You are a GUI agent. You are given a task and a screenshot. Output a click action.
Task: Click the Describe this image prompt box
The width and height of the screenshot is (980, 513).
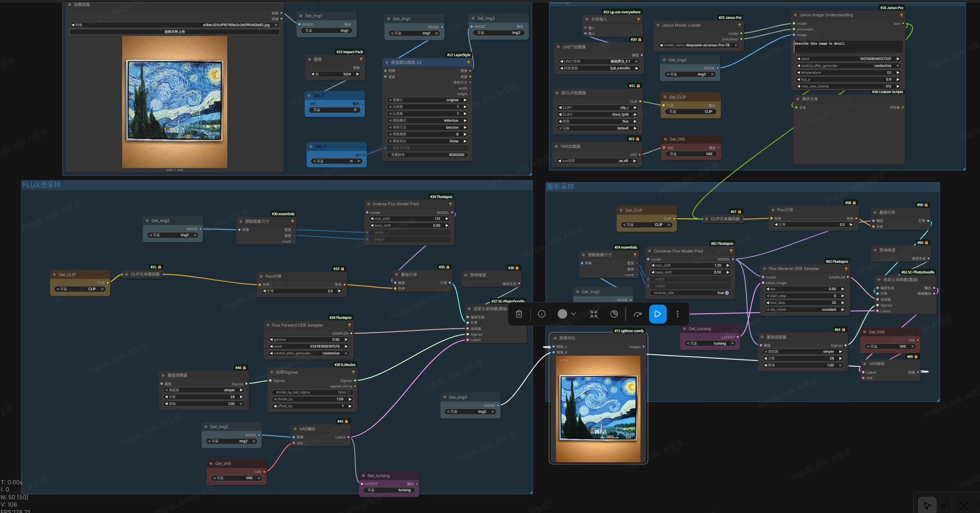click(848, 47)
